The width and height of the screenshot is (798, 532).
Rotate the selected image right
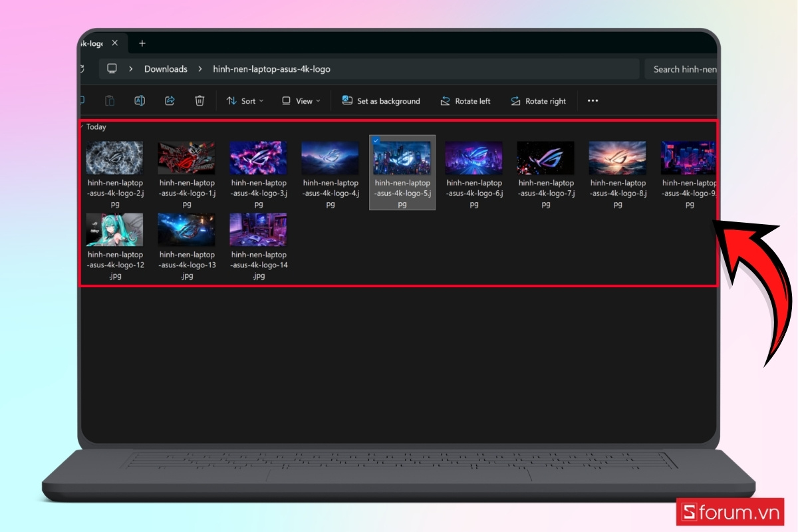click(x=538, y=101)
